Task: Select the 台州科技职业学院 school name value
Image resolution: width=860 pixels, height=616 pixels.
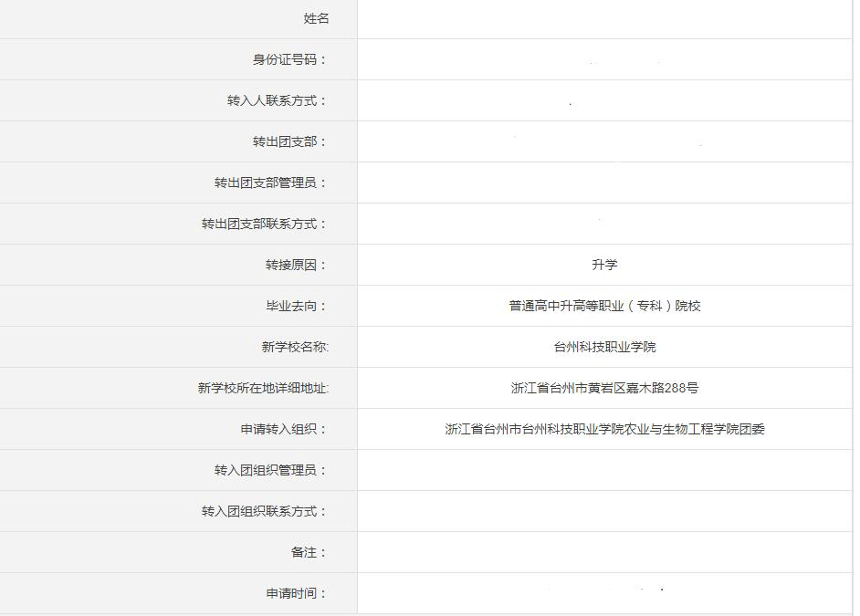Action: (604, 347)
